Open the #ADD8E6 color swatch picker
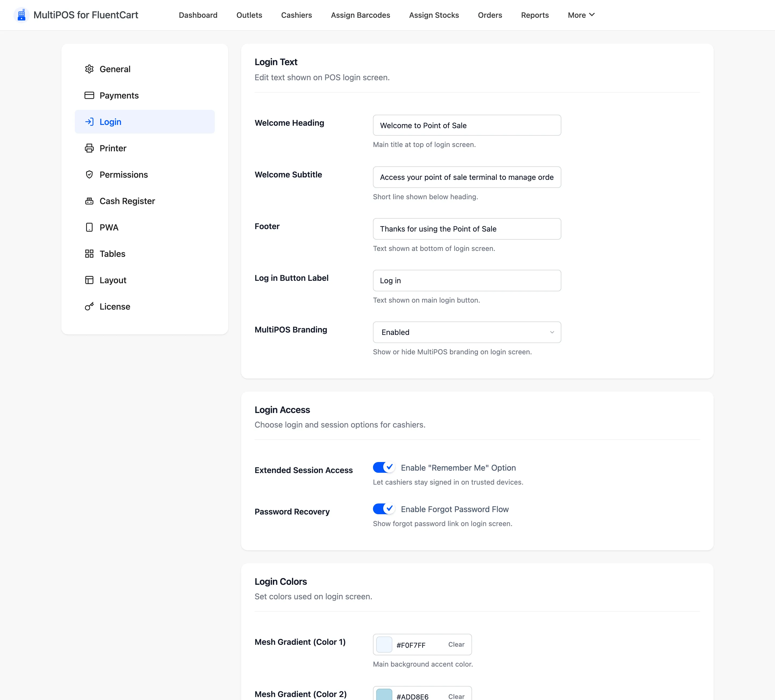The height and width of the screenshot is (700, 775). [384, 695]
